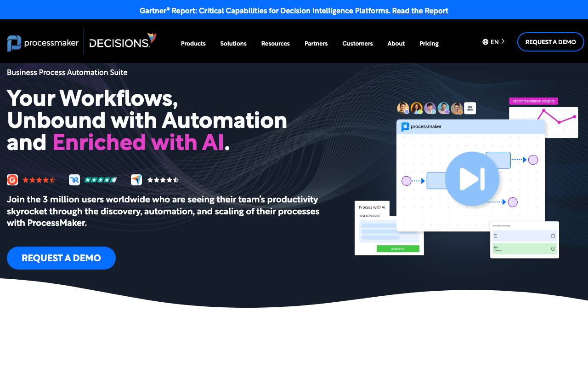This screenshot has height=368, width=588.
Task: Click the Decisions logo in the header
Action: [123, 41]
